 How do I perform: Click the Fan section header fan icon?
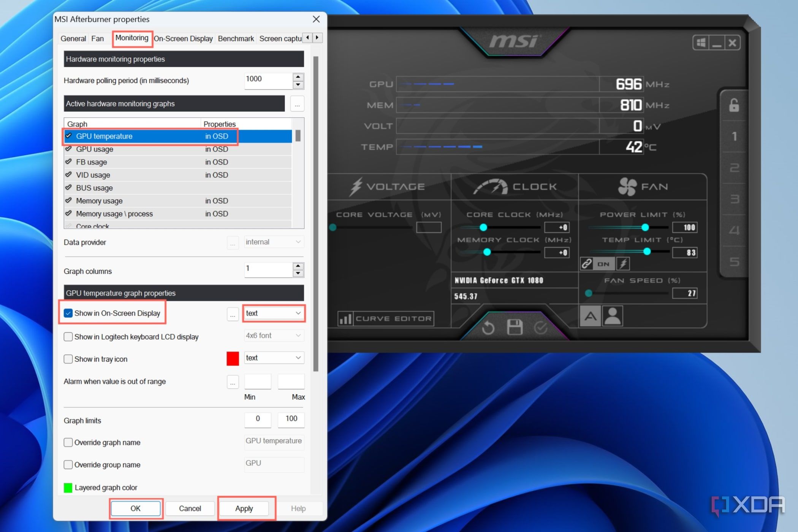[x=627, y=187]
